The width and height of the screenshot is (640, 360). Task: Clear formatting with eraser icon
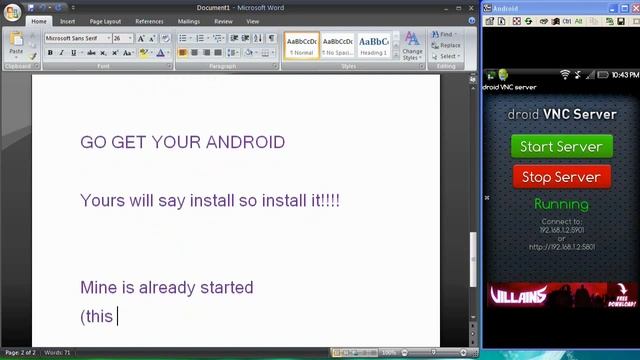click(165, 38)
